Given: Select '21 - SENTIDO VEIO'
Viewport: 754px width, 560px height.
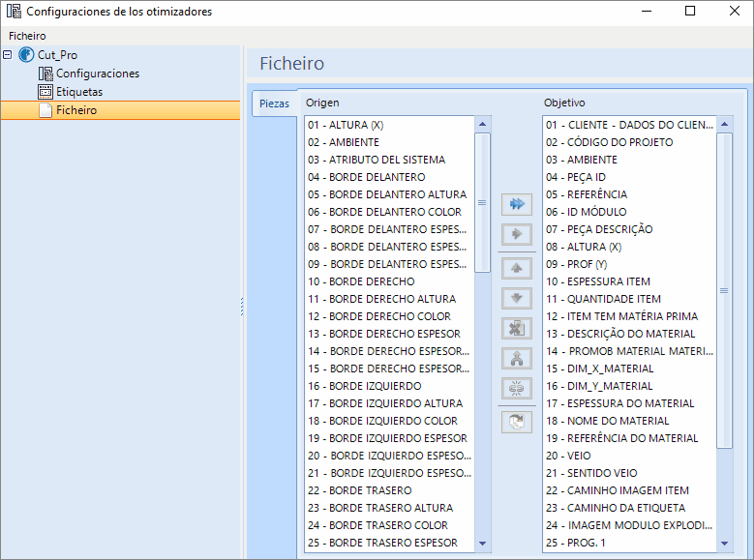Looking at the screenshot, I should coord(629,473).
